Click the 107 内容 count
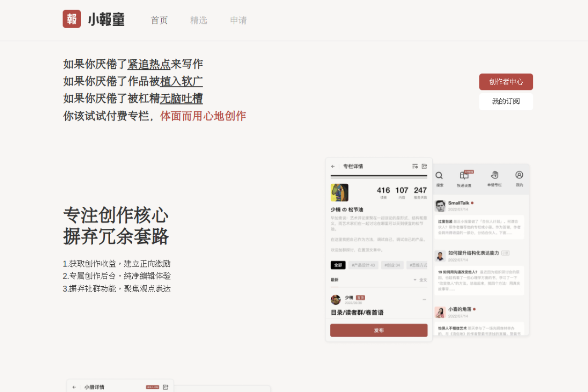The width and height of the screenshot is (588, 392). [x=402, y=193]
